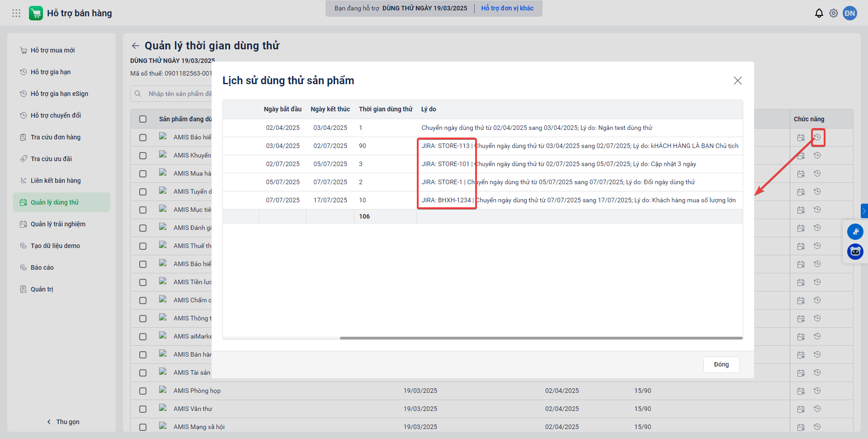Tick checkbox for AMIS Thuế row
Image resolution: width=868 pixels, height=439 pixels.
(143, 246)
